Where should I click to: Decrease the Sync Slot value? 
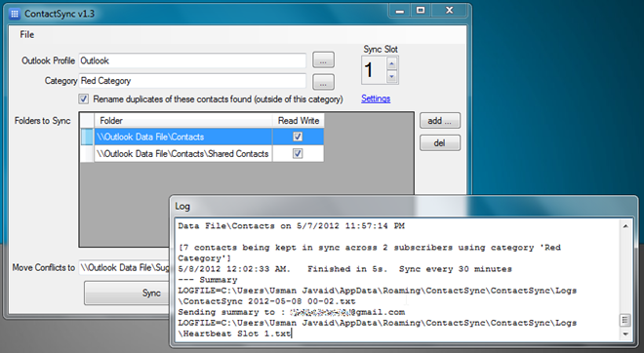pyautogui.click(x=392, y=76)
